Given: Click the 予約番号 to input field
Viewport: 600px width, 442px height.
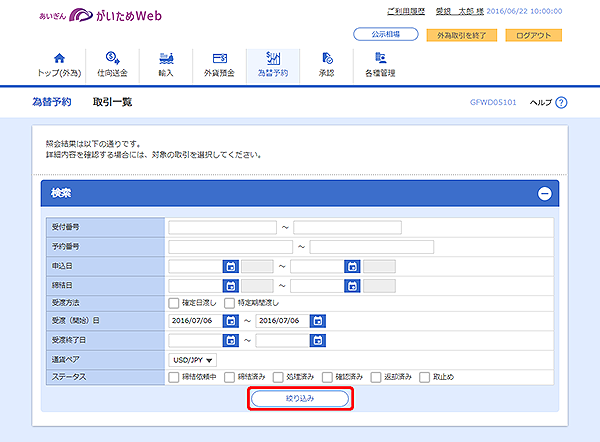Looking at the screenshot, I should pyautogui.click(x=372, y=247).
